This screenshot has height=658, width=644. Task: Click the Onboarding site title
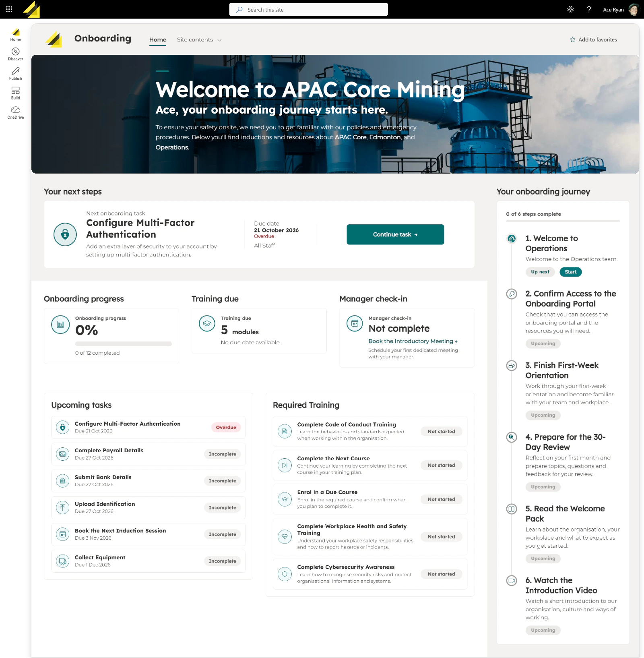point(103,38)
